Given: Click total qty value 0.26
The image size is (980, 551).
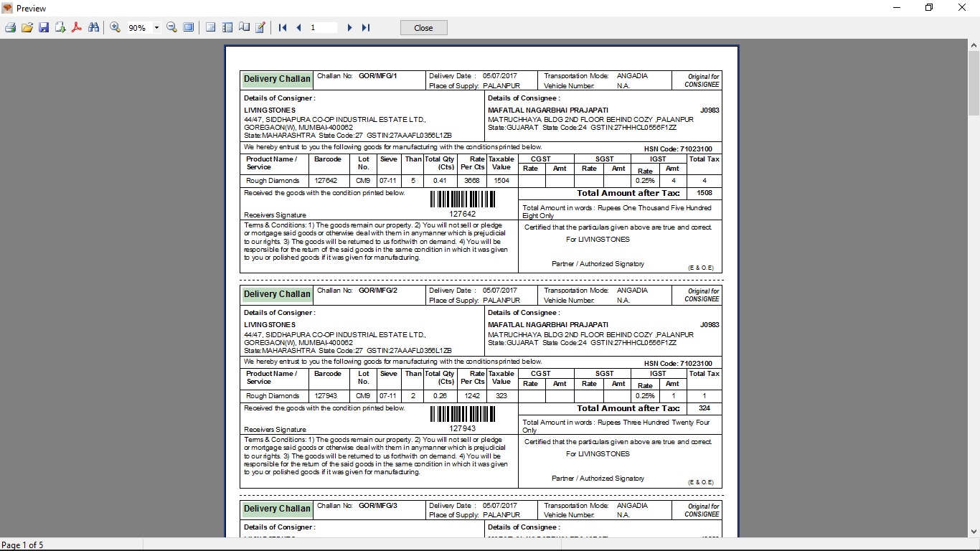Looking at the screenshot, I should click(440, 396).
